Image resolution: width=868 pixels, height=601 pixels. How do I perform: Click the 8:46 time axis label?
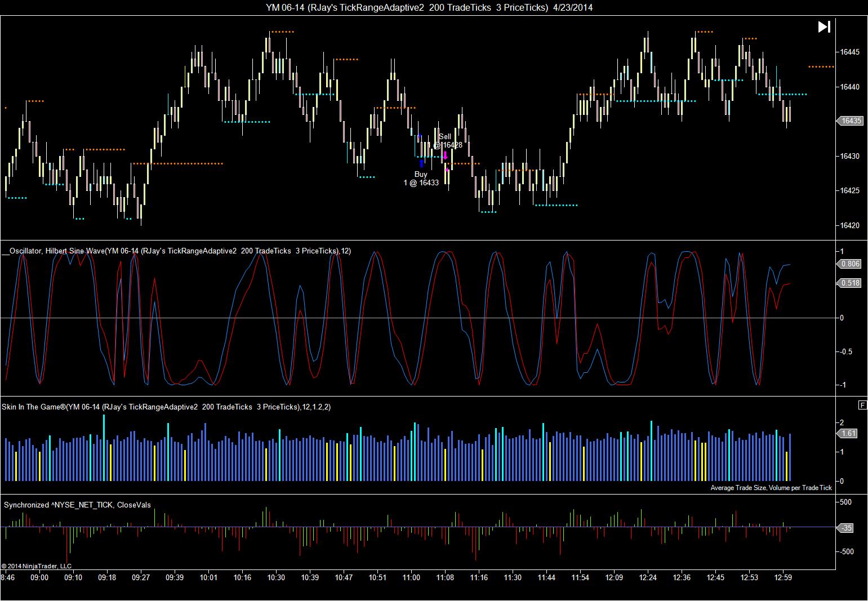point(8,577)
